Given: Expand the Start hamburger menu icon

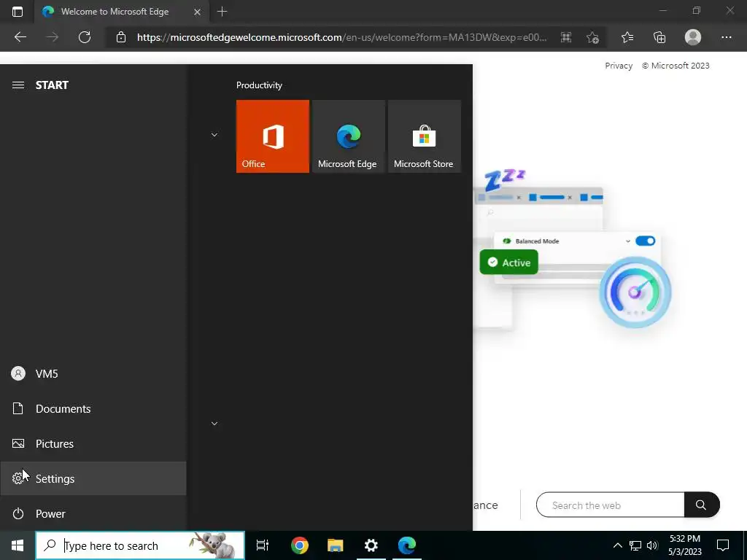Looking at the screenshot, I should click(18, 85).
